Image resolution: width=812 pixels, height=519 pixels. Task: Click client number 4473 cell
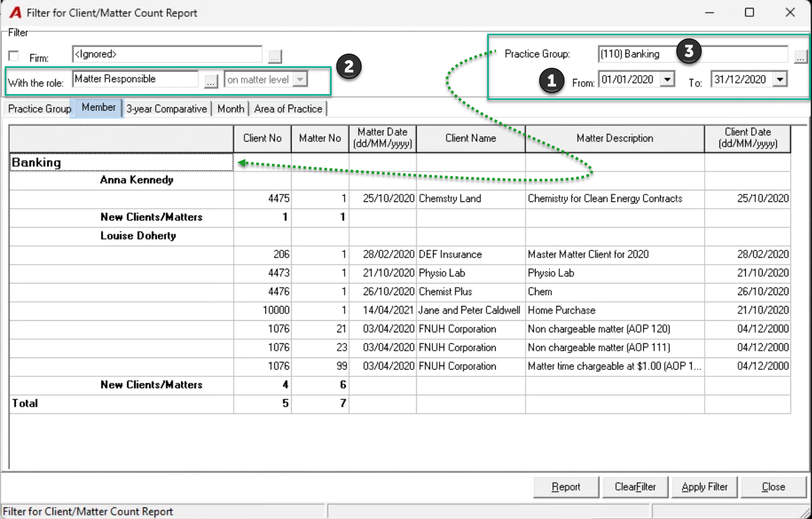[262, 273]
